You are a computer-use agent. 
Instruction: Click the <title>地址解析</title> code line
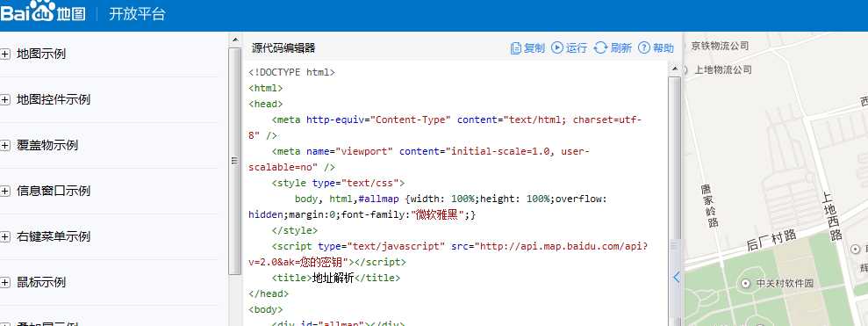click(336, 278)
